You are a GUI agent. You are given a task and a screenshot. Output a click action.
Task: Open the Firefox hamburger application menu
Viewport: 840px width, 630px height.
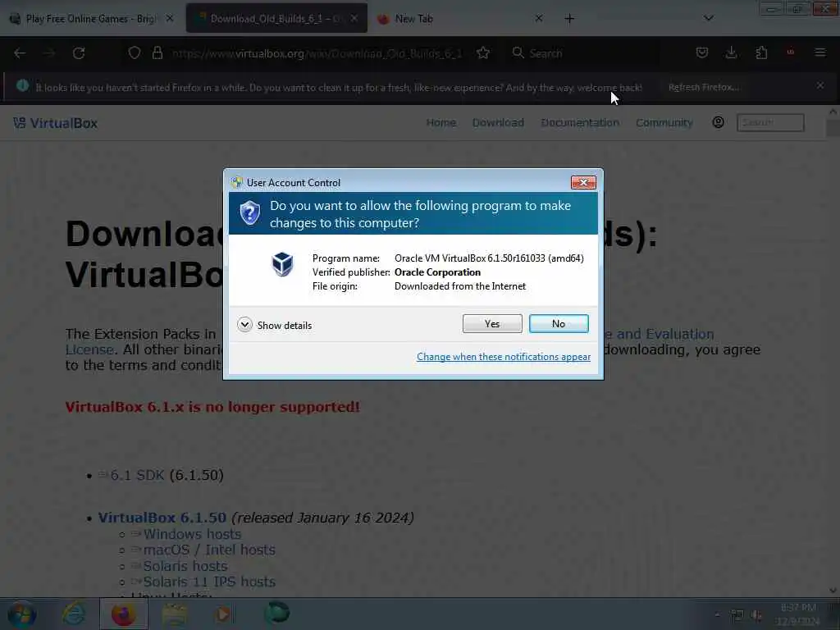[820, 52]
